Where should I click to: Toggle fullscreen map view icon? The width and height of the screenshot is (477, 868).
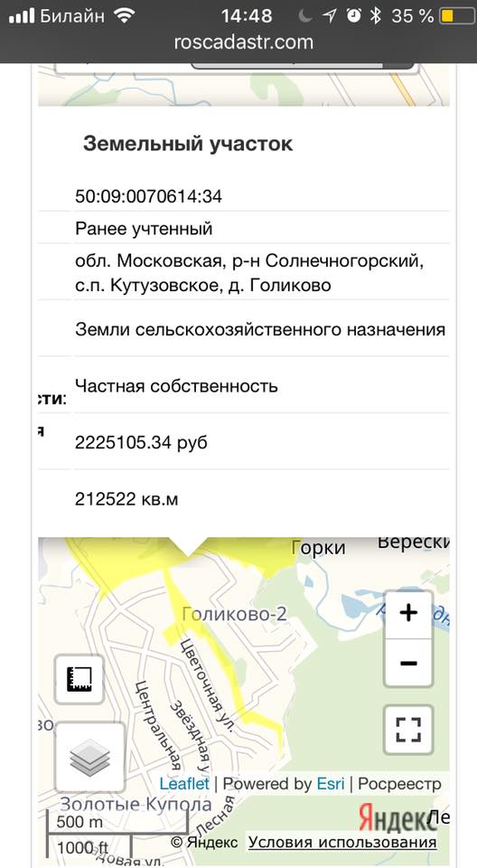click(x=408, y=730)
